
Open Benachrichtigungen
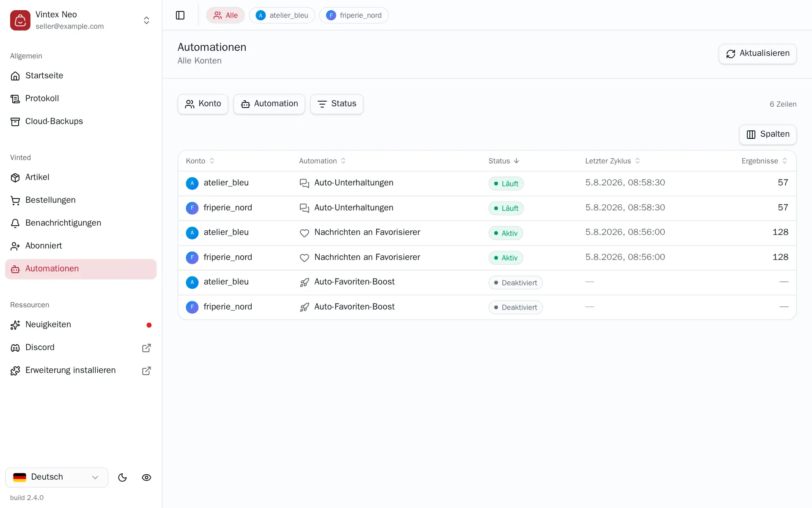pos(81,223)
